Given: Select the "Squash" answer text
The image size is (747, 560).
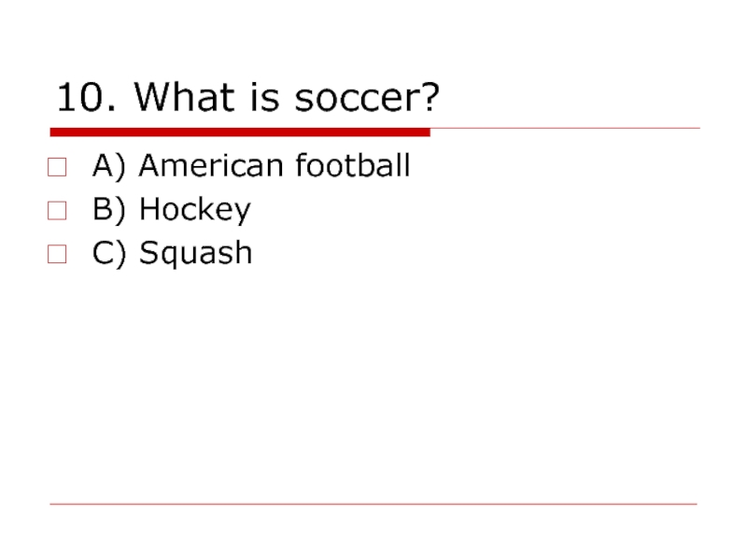Looking at the screenshot, I should [x=195, y=254].
